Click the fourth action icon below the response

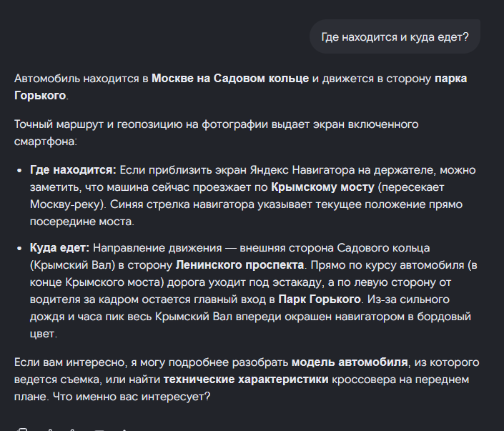click(99, 430)
